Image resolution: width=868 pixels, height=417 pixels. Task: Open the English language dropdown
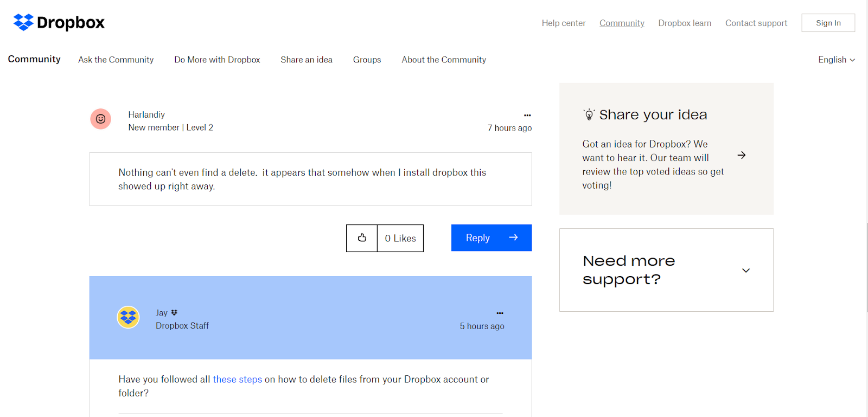(x=837, y=60)
